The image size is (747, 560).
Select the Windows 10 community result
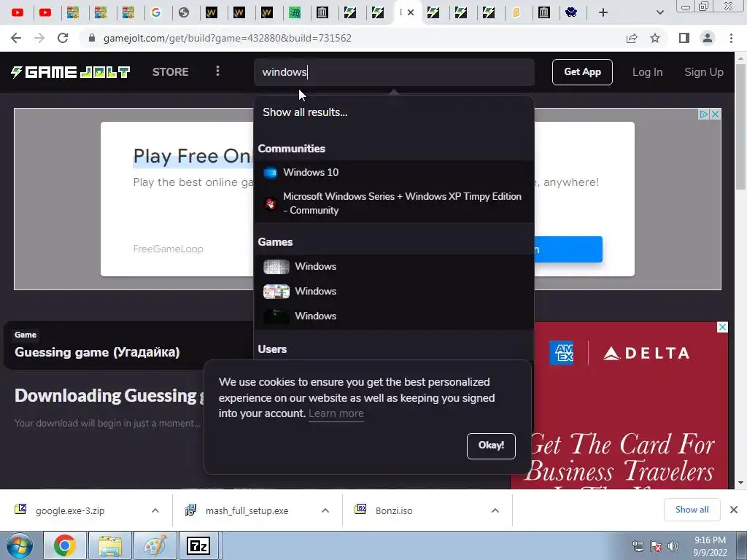393,172
